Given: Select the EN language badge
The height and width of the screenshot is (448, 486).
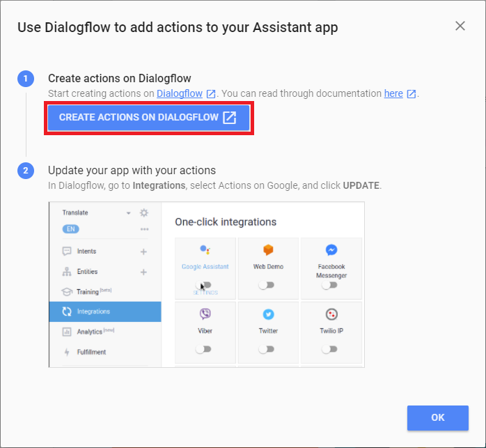Looking at the screenshot, I should point(70,229).
